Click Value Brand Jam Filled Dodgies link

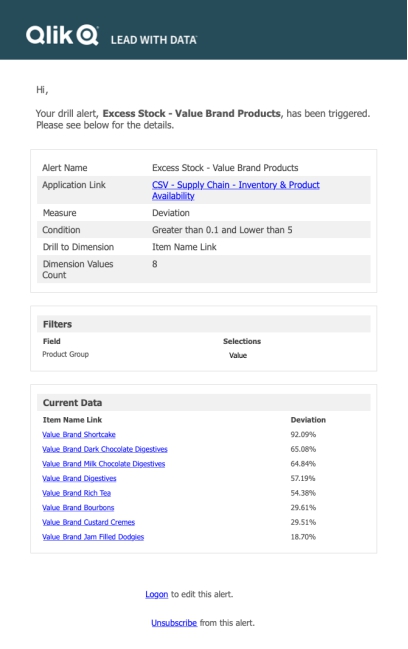click(93, 537)
